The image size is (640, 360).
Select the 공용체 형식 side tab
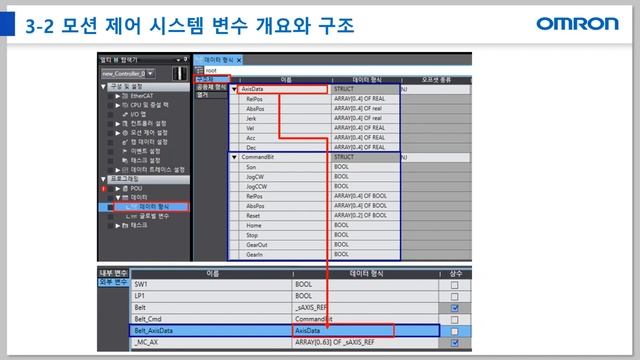[x=211, y=87]
